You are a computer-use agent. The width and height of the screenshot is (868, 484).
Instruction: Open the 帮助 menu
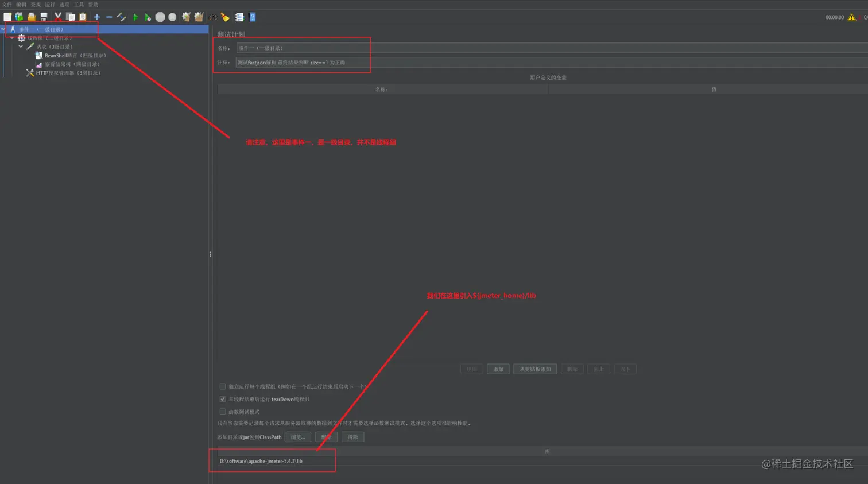pyautogui.click(x=93, y=5)
